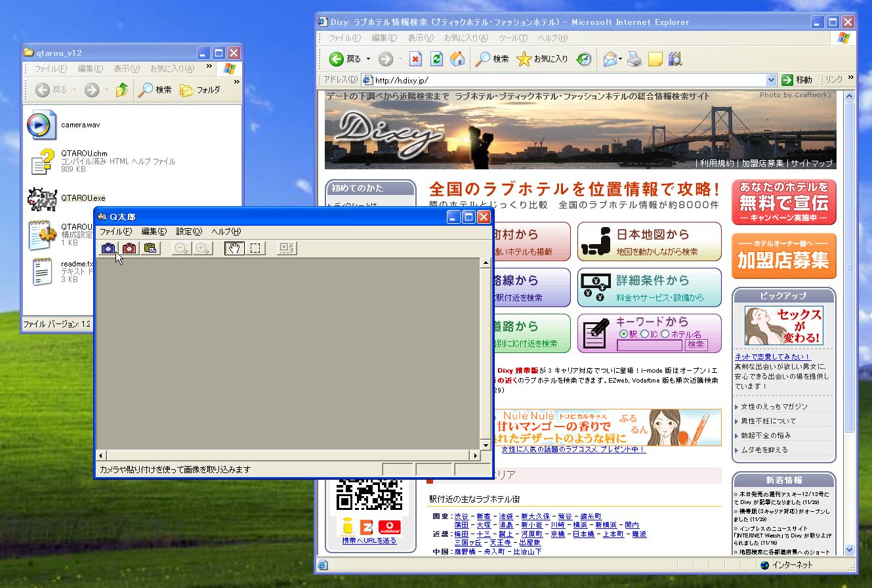Click the QR code decode icon in Q太郎
The image size is (872, 588).
287,248
